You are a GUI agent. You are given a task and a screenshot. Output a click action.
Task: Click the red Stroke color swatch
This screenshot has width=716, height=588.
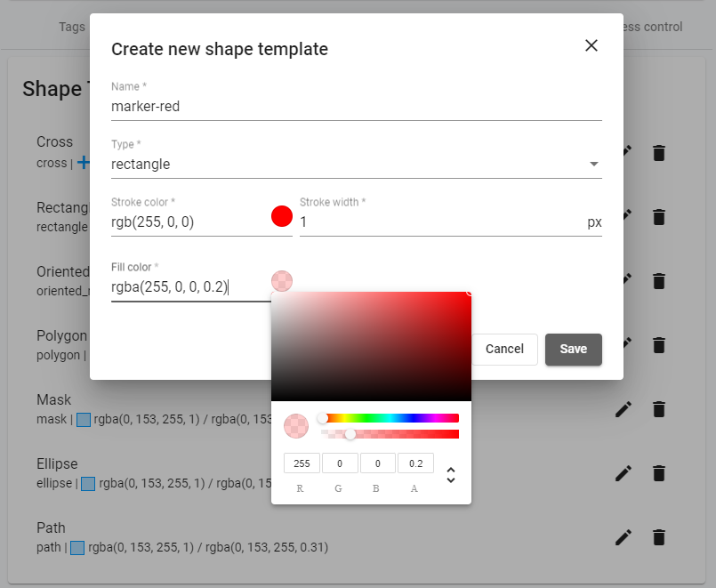(281, 215)
